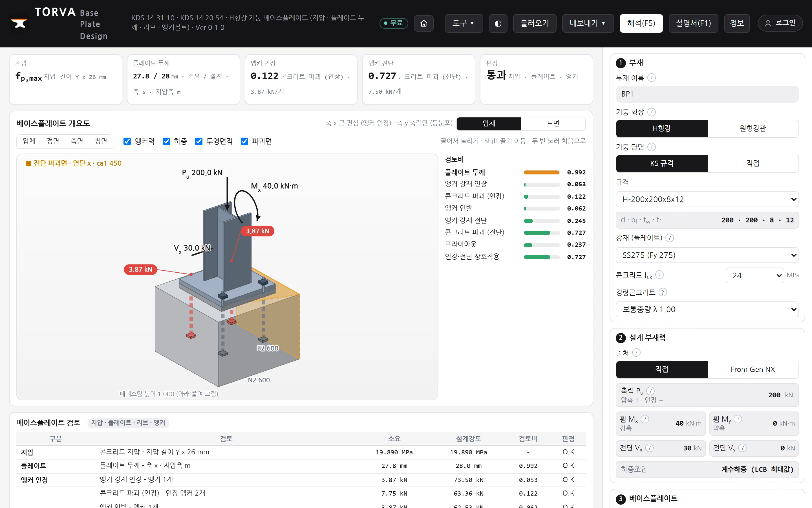
Task: Click the 콘크리트 파괴 (전단) ratio bar
Action: (542, 233)
